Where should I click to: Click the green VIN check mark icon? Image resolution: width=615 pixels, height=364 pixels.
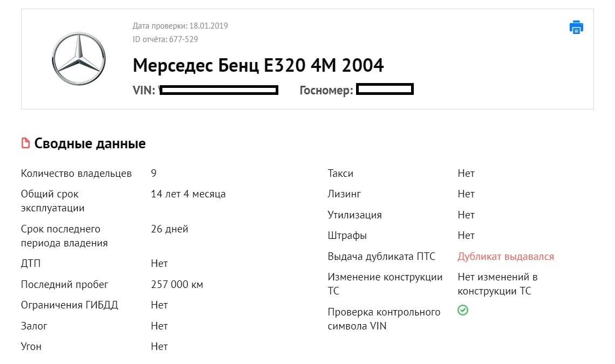click(463, 311)
